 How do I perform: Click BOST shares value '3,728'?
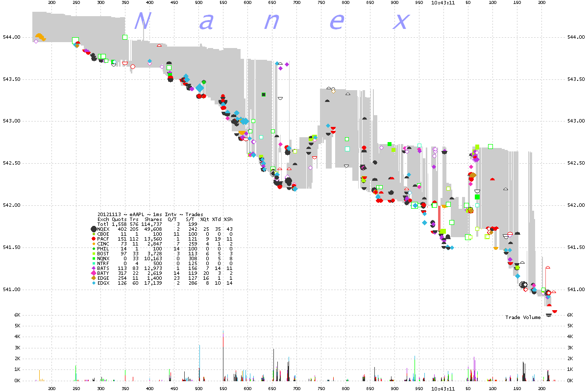coord(156,253)
